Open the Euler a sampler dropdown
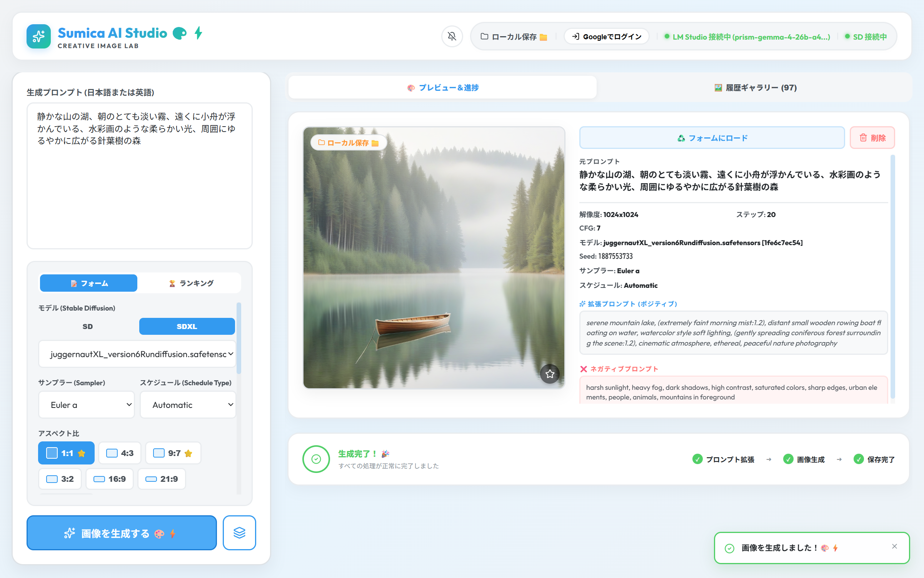924x578 pixels. (x=87, y=405)
